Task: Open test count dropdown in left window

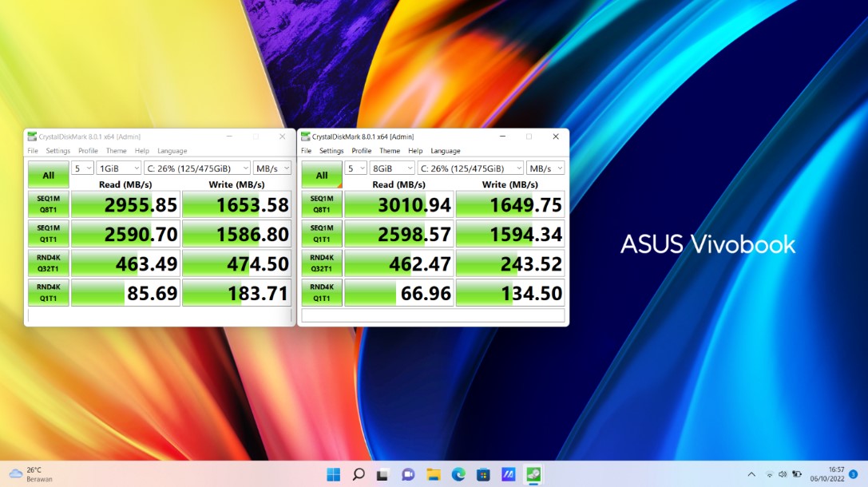Action: [x=82, y=168]
